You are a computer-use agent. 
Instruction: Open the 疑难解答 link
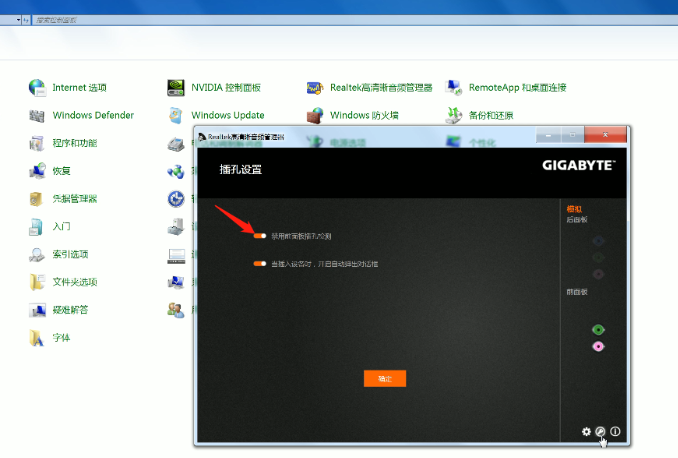tap(70, 310)
